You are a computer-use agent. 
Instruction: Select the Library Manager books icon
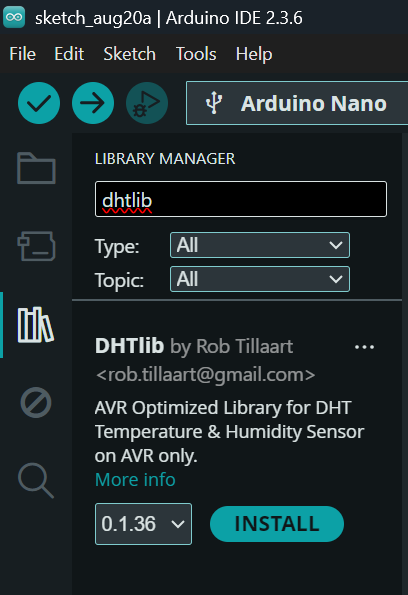[x=36, y=325]
